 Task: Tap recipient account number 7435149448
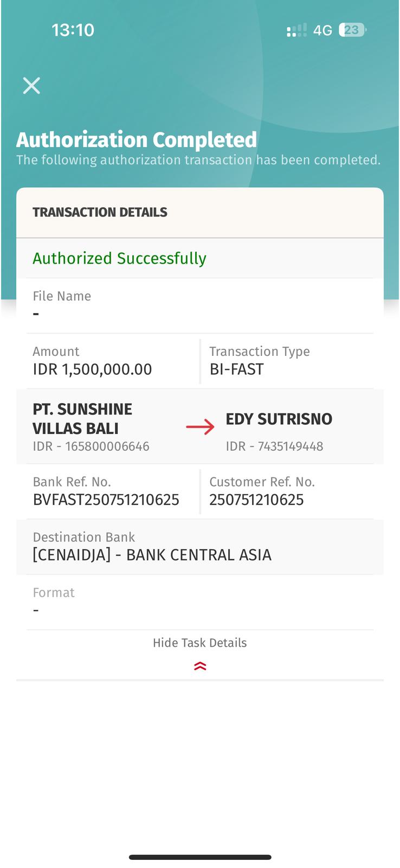tap(290, 446)
